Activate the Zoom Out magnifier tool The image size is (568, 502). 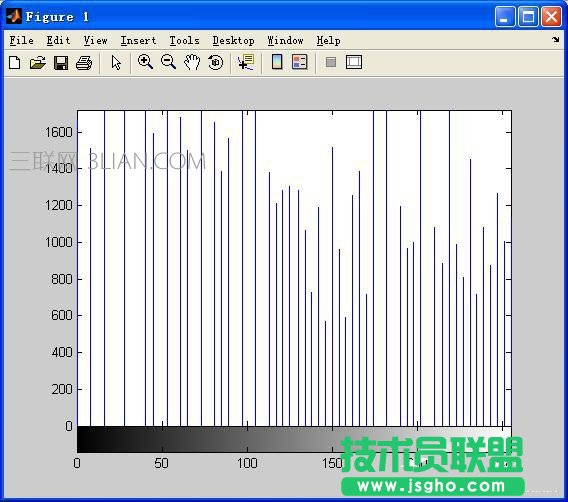click(168, 62)
